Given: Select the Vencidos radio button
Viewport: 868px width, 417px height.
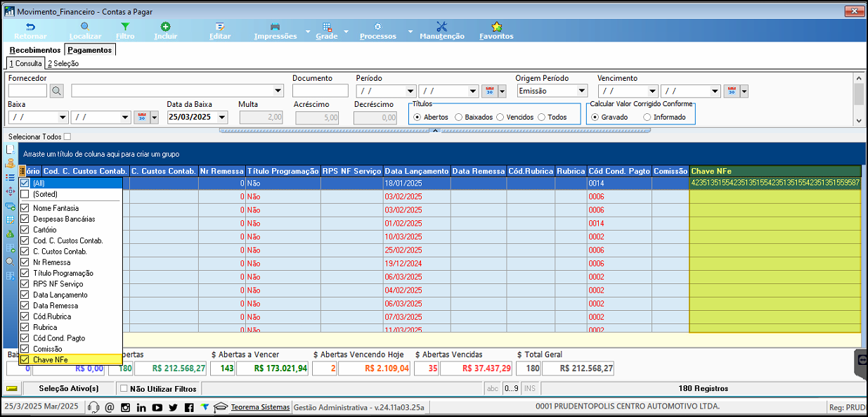Looking at the screenshot, I should (500, 117).
